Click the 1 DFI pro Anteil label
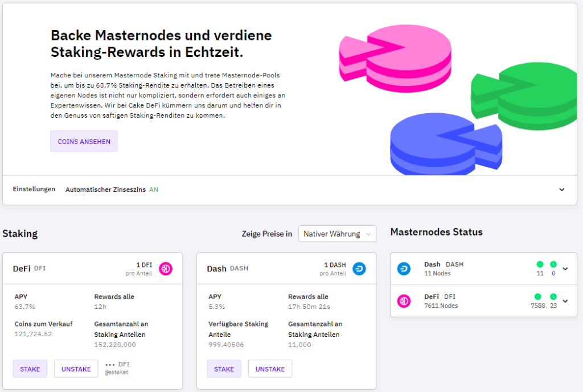Viewport: 583px width, 392px height. [x=139, y=269]
